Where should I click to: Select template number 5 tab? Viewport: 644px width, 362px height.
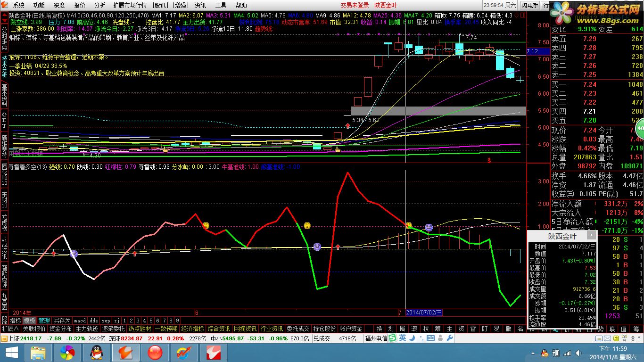tap(151, 321)
